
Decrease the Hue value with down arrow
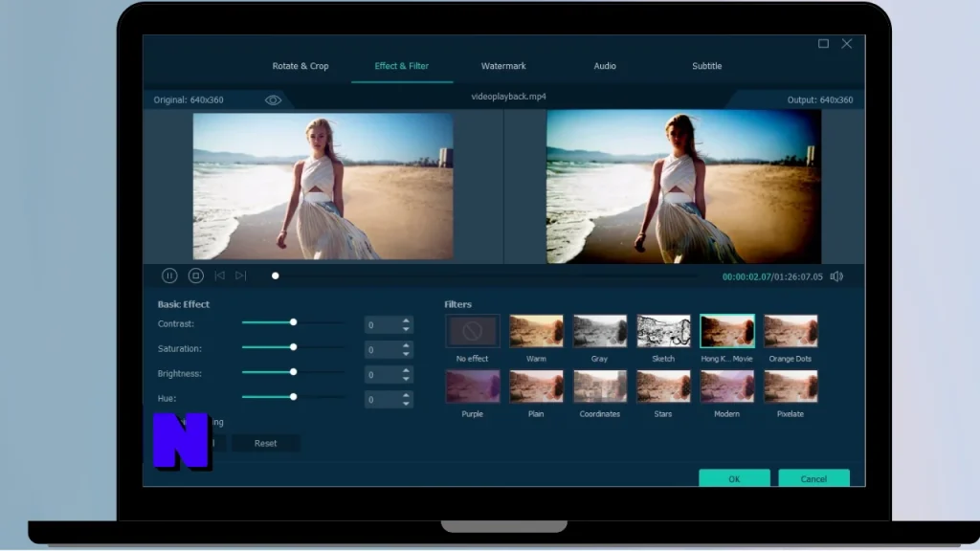[x=406, y=404]
